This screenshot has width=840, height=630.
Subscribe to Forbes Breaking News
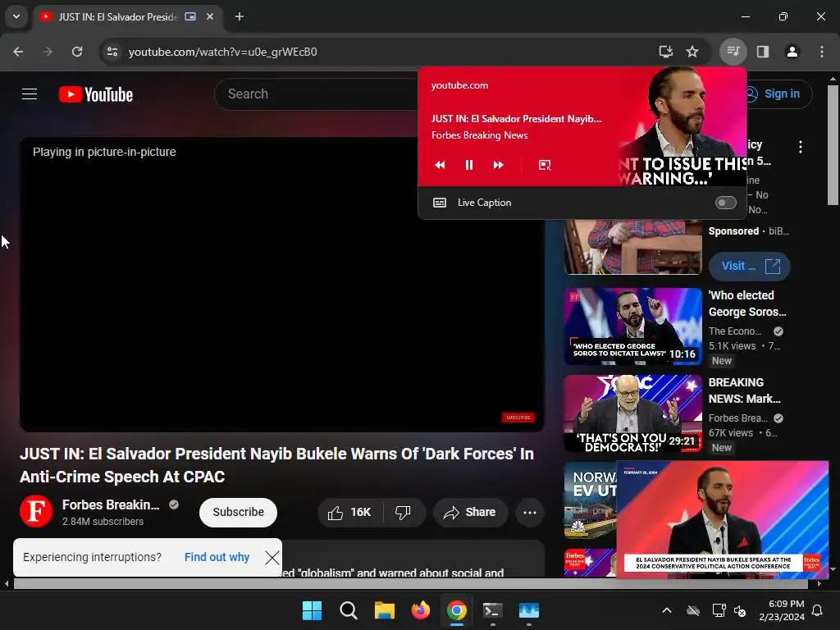click(239, 512)
